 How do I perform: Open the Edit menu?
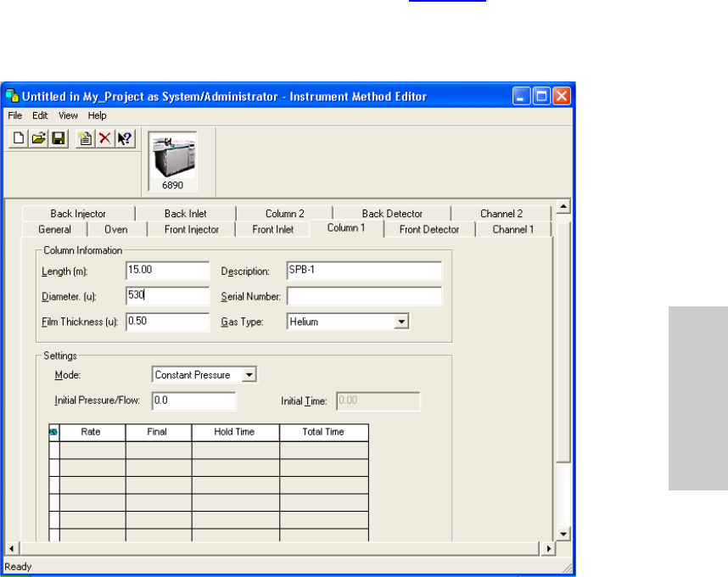(x=40, y=115)
